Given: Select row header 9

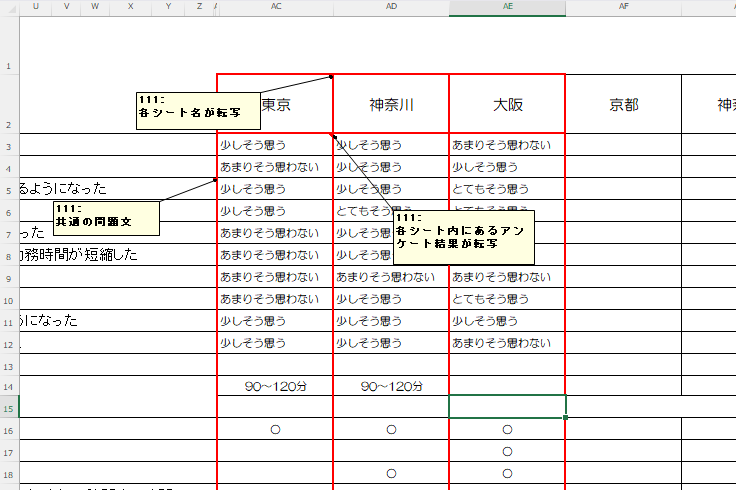Looking at the screenshot, I should point(9,276).
